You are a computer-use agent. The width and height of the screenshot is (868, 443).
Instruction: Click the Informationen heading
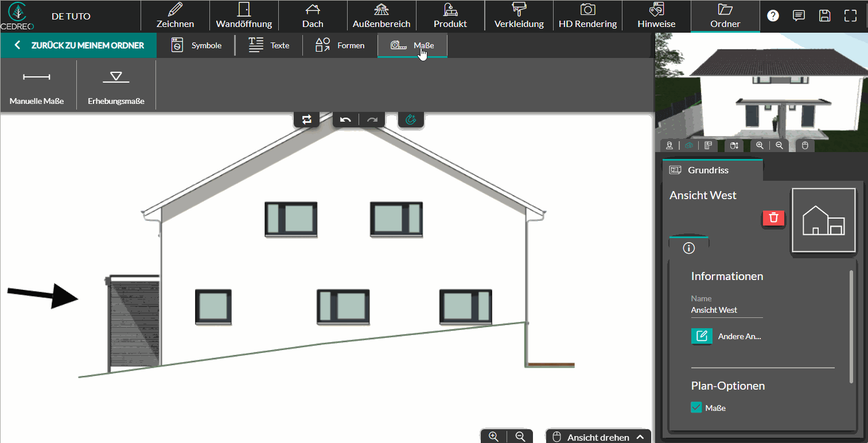pyautogui.click(x=727, y=276)
